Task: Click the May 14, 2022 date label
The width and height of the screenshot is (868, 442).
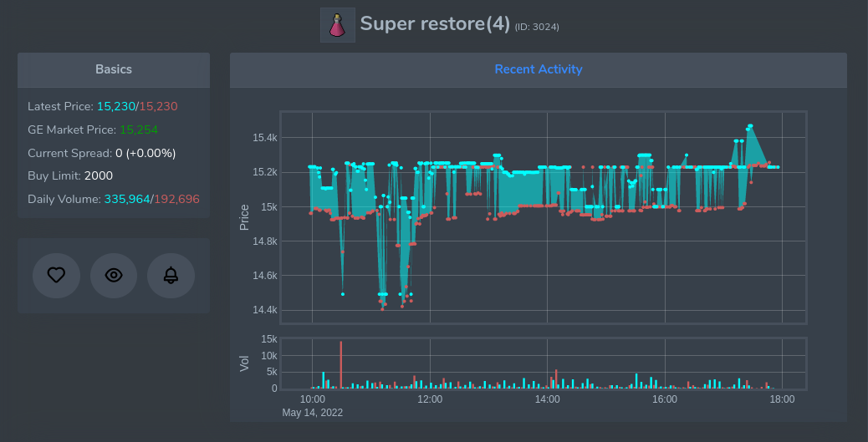Action: [x=312, y=413]
